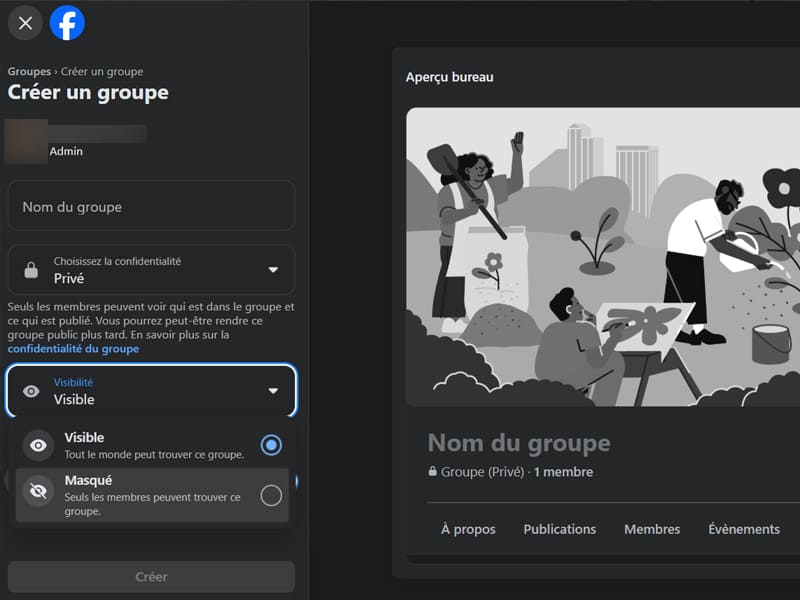Click the Facebook logo icon
This screenshot has height=600, width=800.
click(67, 23)
